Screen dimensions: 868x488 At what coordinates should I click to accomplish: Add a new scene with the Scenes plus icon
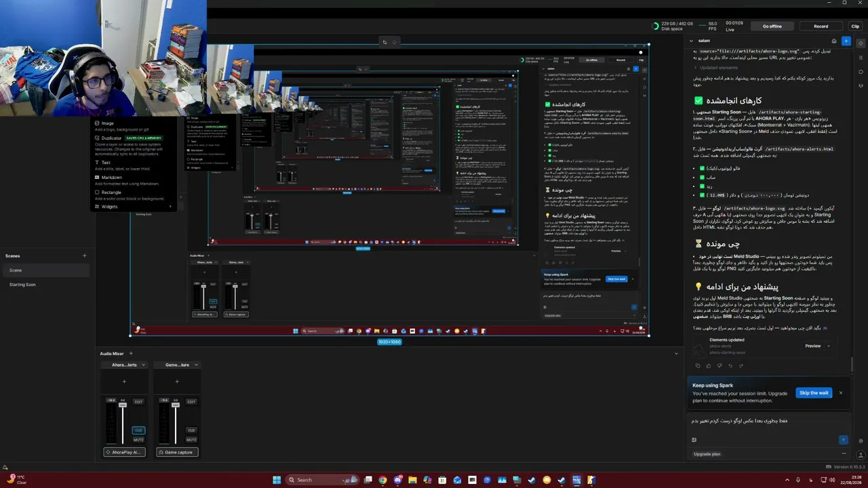(84, 256)
